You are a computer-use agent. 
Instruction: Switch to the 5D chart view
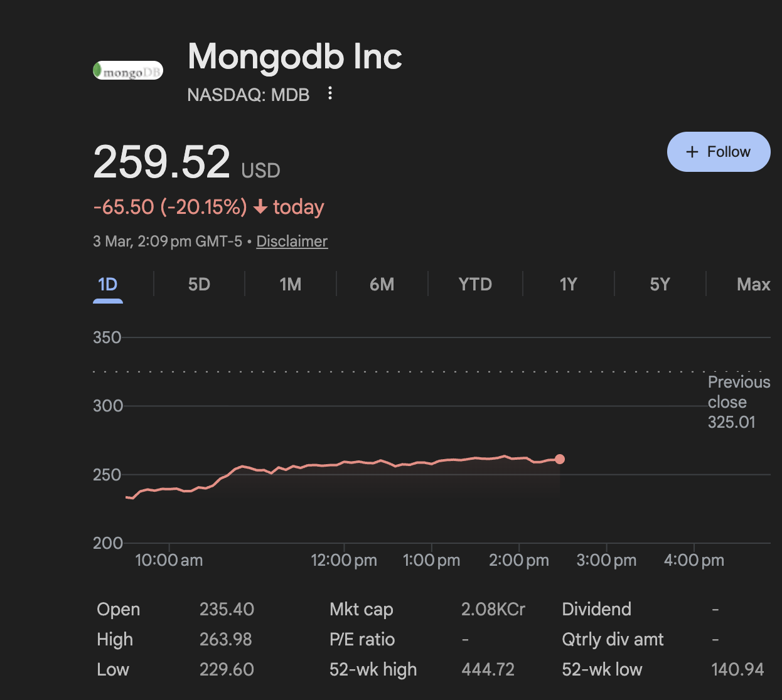pyautogui.click(x=198, y=284)
